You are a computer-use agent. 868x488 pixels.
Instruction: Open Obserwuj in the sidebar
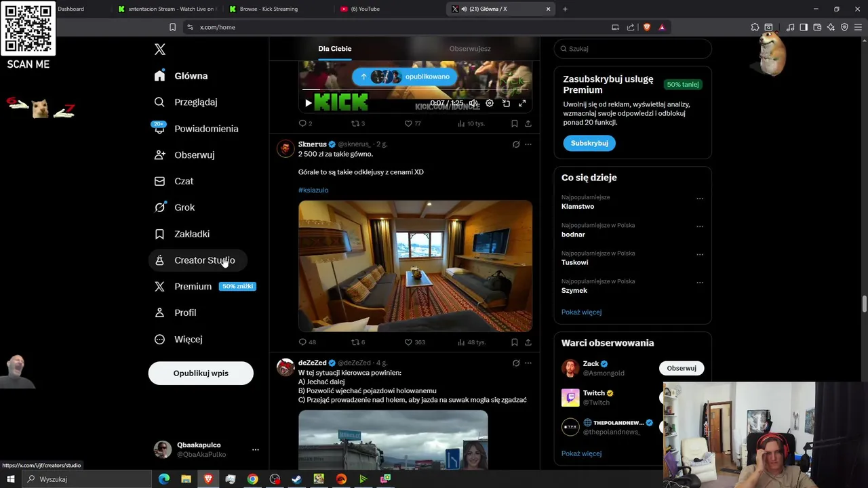click(x=184, y=155)
